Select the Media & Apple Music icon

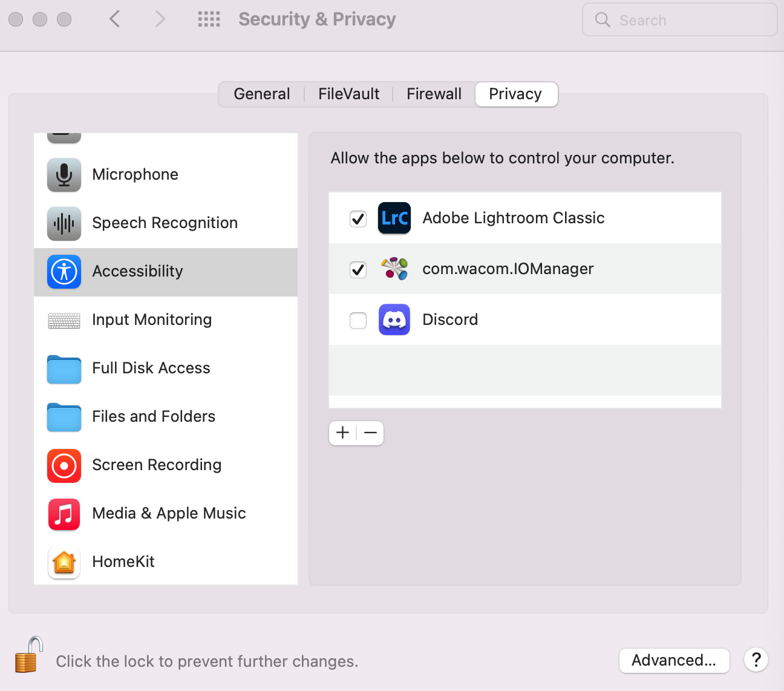pyautogui.click(x=64, y=514)
